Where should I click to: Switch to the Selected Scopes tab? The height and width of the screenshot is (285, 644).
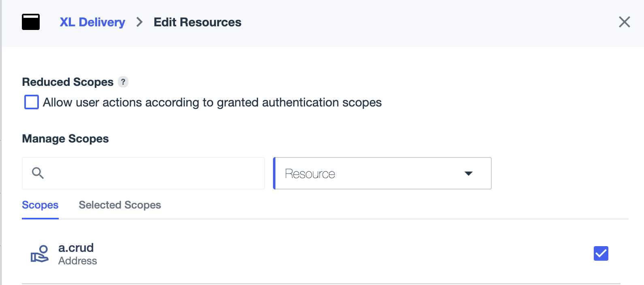coord(120,205)
